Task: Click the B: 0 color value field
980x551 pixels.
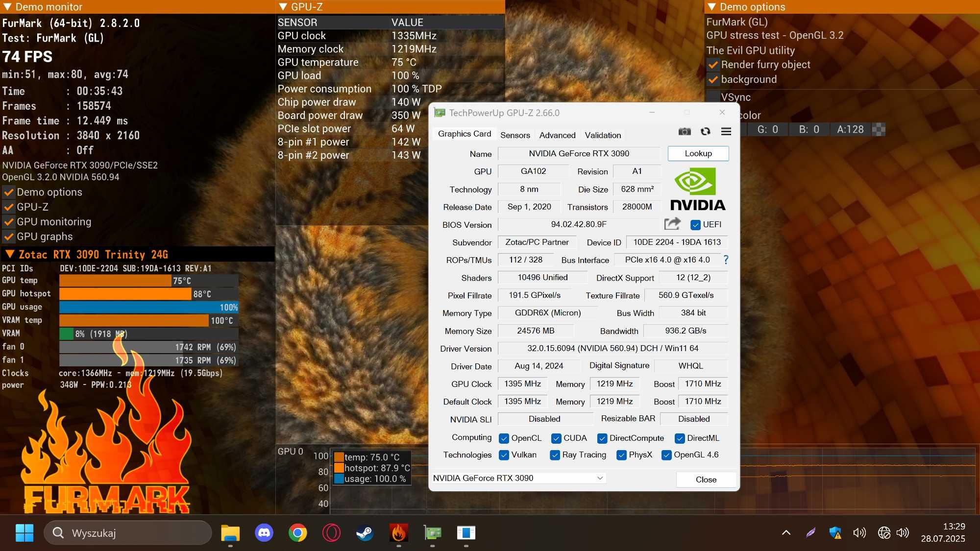Action: [809, 129]
